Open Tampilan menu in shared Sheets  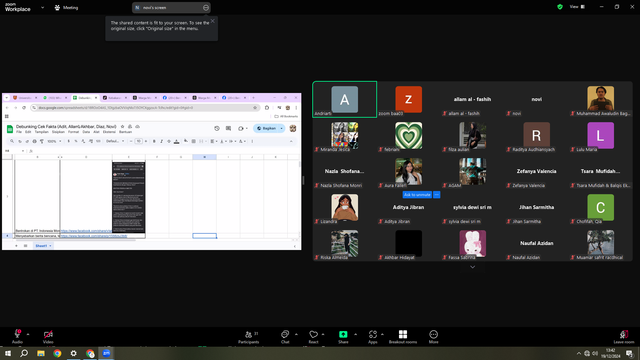pyautogui.click(x=41, y=132)
